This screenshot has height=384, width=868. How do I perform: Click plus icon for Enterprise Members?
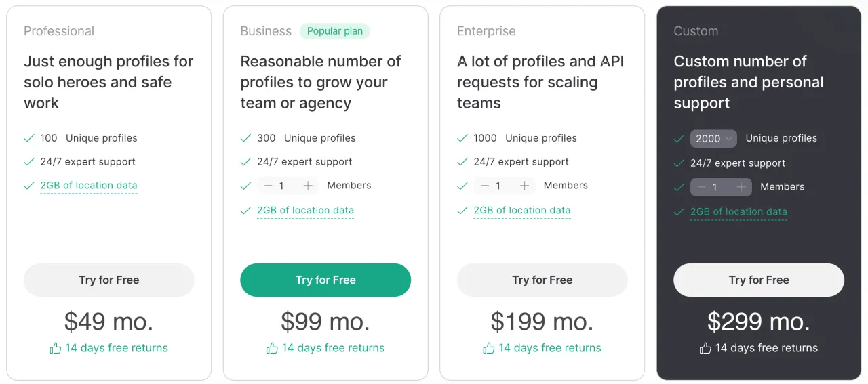click(x=524, y=186)
